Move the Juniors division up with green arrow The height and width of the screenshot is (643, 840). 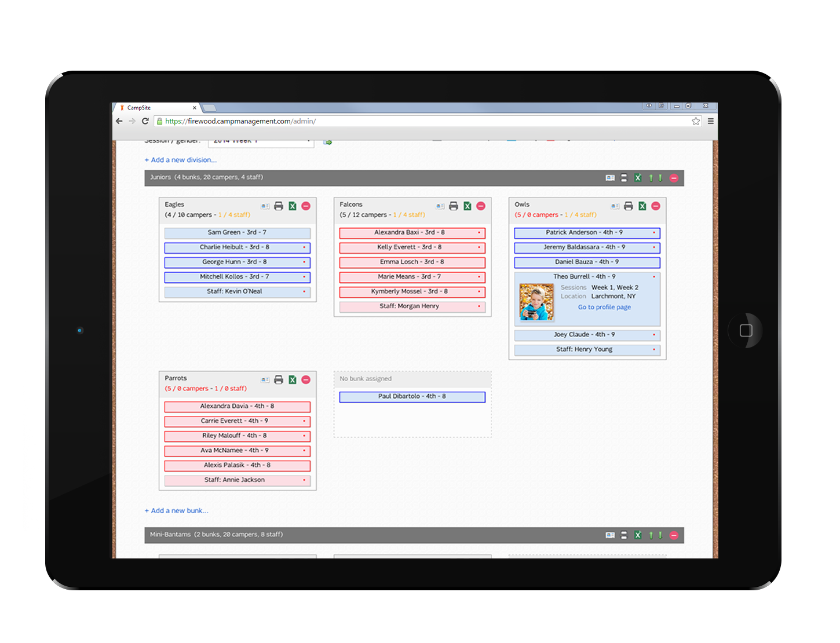[651, 178]
